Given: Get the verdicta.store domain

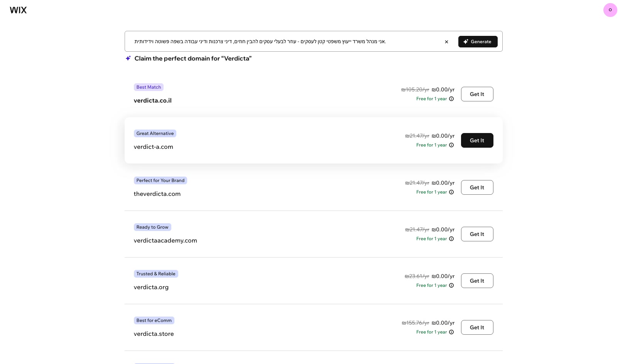Looking at the screenshot, I should coord(477,327).
